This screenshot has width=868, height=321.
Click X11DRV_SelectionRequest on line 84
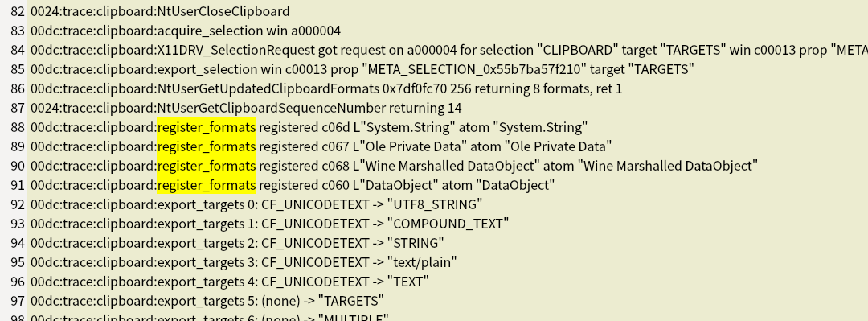[x=236, y=51]
